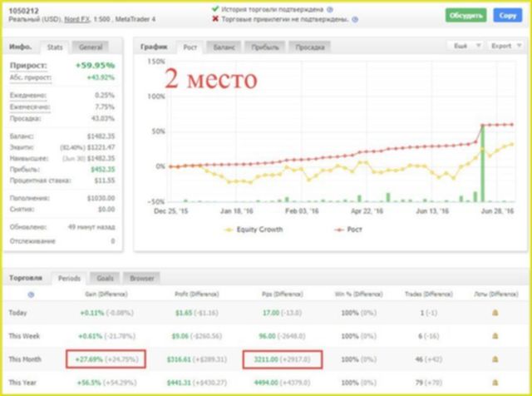The height and width of the screenshot is (396, 532).
Task: Click the +27.69% gain in This Month row
Action: pyautogui.click(x=89, y=359)
